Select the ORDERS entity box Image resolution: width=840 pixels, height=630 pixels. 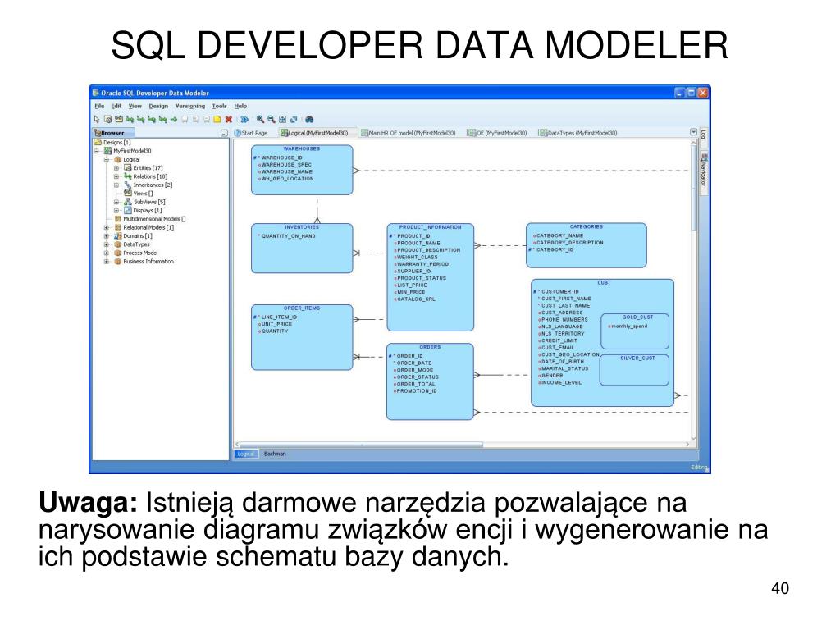coord(430,381)
